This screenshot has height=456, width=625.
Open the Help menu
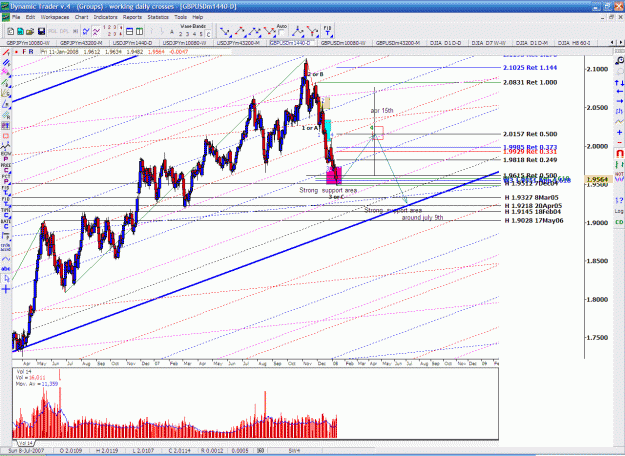(x=198, y=17)
